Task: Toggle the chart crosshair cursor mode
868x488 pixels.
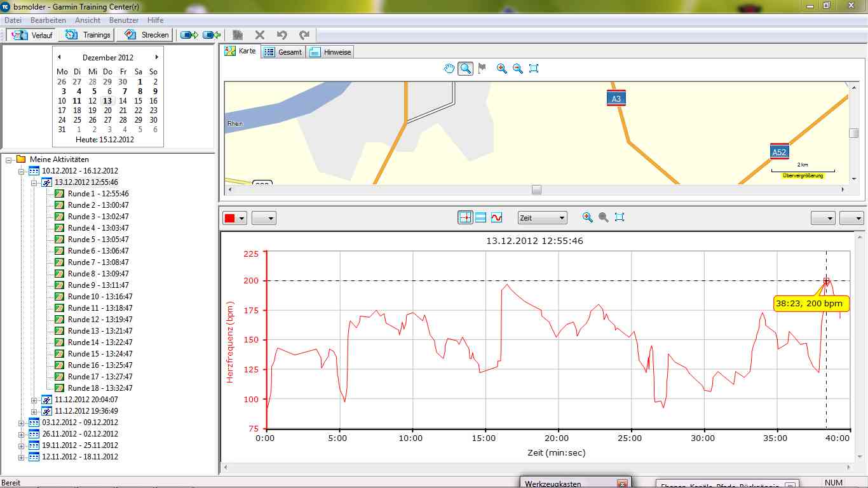Action: [465, 217]
